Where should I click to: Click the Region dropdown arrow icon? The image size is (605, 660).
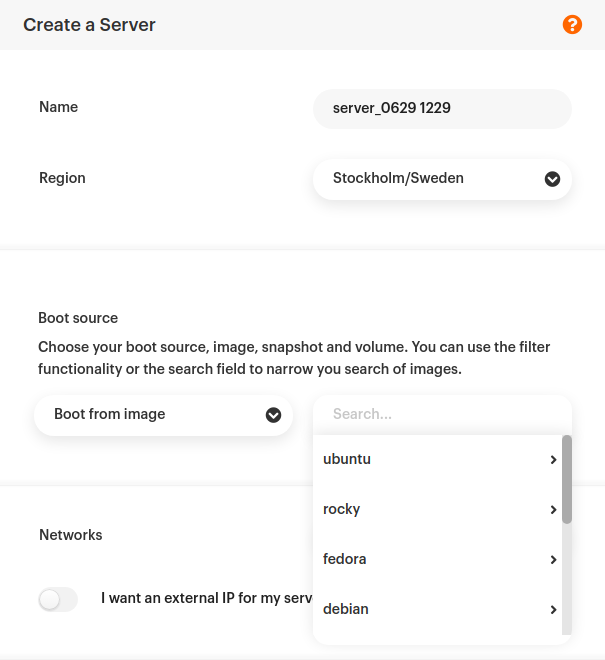pos(551,179)
